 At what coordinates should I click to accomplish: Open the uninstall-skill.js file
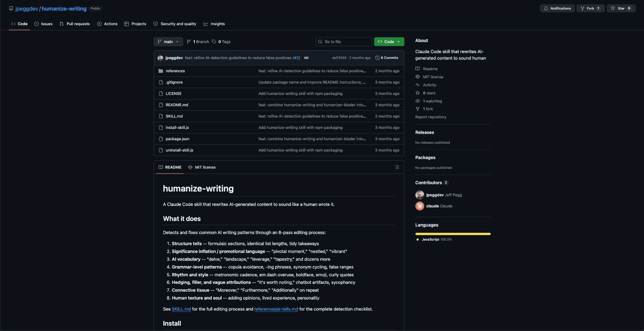179,150
